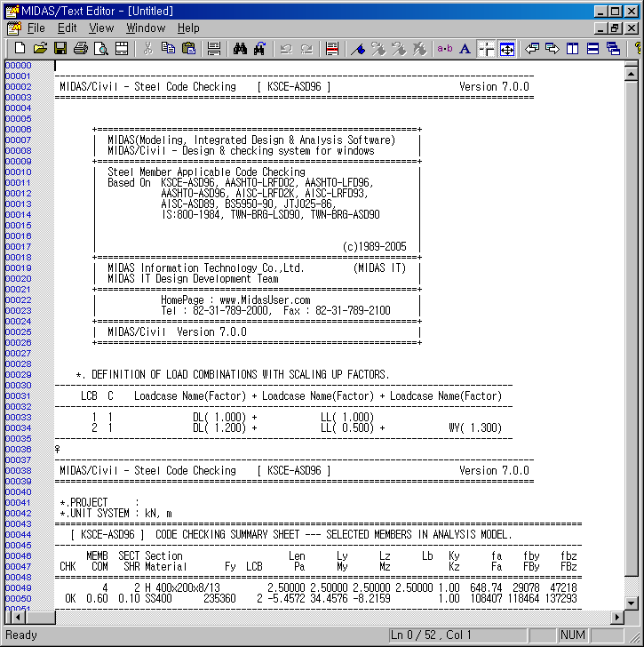Click the '(c)1989-2005' copyright text
644x647 pixels.
374,247
